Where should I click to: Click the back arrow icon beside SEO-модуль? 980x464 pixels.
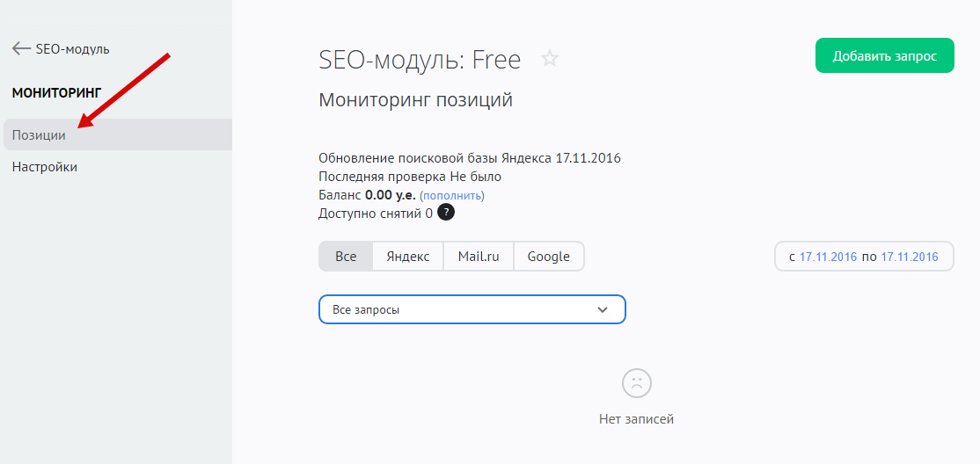[x=21, y=48]
